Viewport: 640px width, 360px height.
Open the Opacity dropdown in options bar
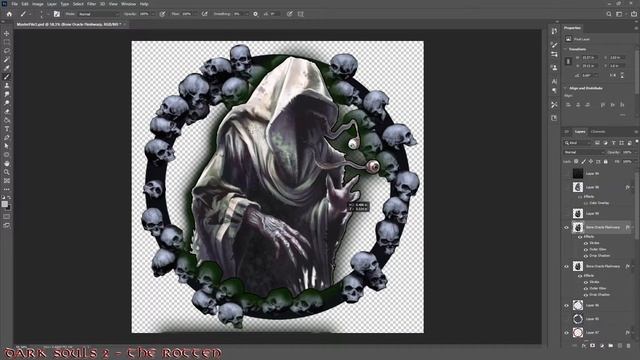pos(153,14)
